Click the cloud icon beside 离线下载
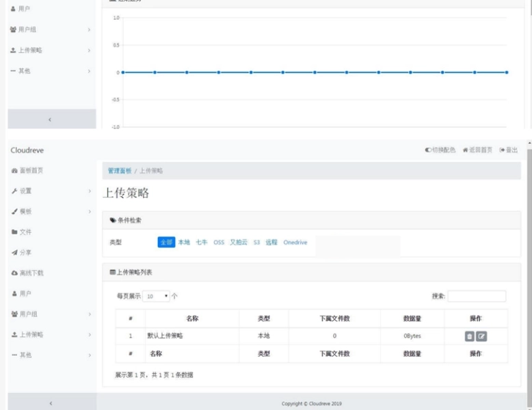532x410 pixels. [14, 273]
